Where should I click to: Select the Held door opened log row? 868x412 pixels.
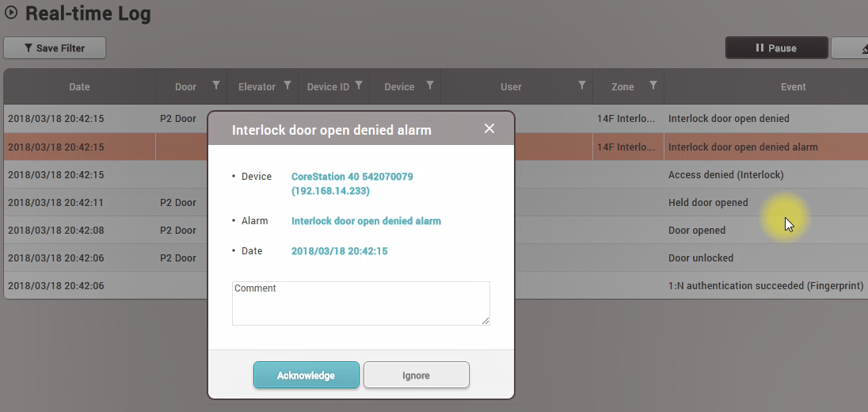pyautogui.click(x=707, y=202)
